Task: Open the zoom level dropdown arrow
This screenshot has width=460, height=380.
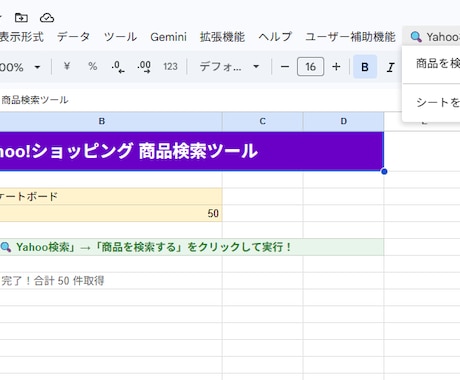Action: pos(37,67)
